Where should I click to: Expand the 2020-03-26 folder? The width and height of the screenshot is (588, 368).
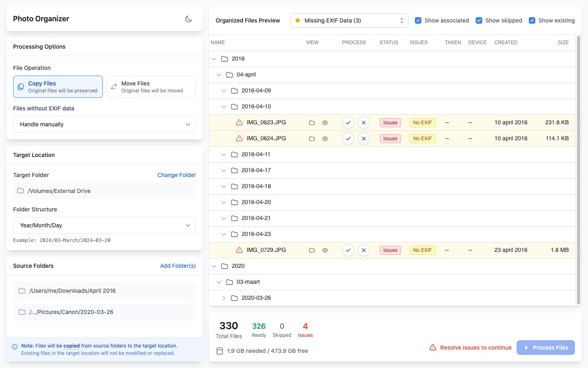pos(224,298)
